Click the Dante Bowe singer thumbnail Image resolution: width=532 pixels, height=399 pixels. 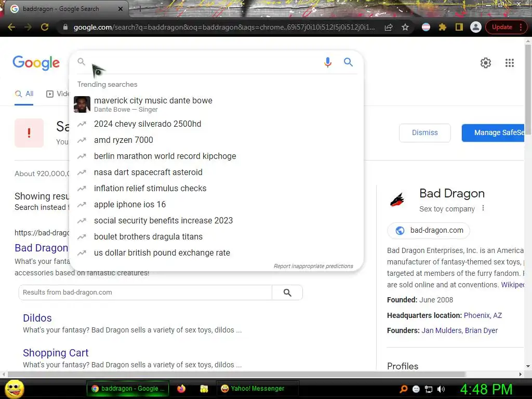[82, 104]
